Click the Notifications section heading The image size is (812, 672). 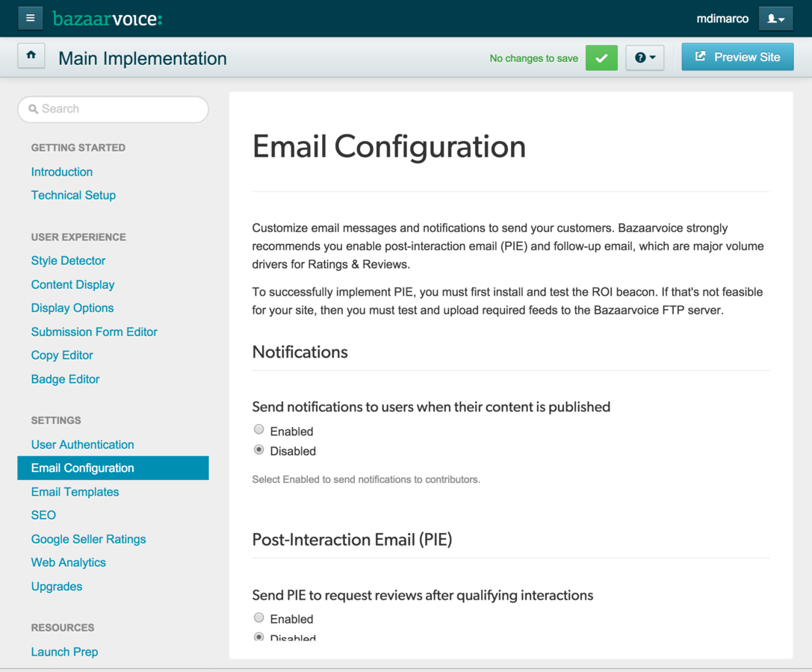(300, 352)
